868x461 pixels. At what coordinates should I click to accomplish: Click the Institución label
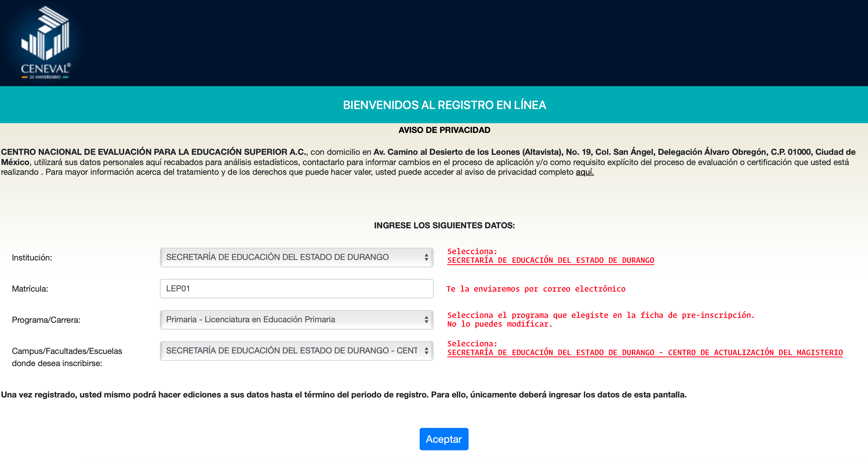[32, 258]
